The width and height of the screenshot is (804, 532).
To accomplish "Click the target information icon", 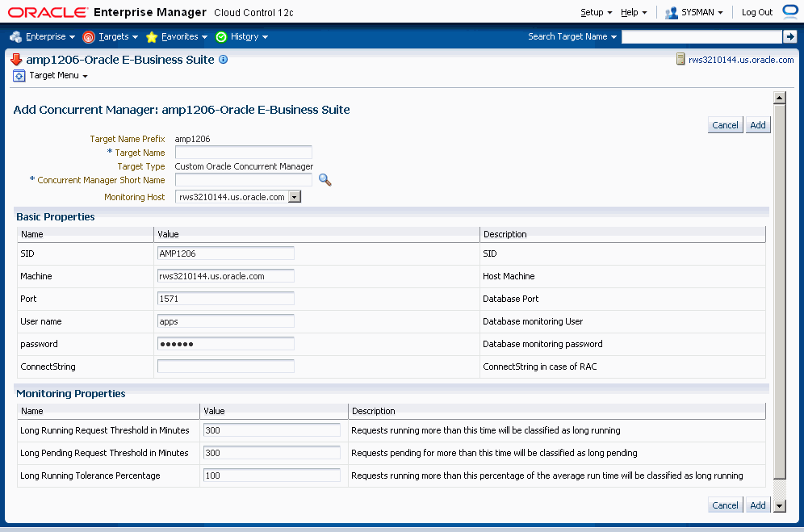I will click(x=223, y=60).
